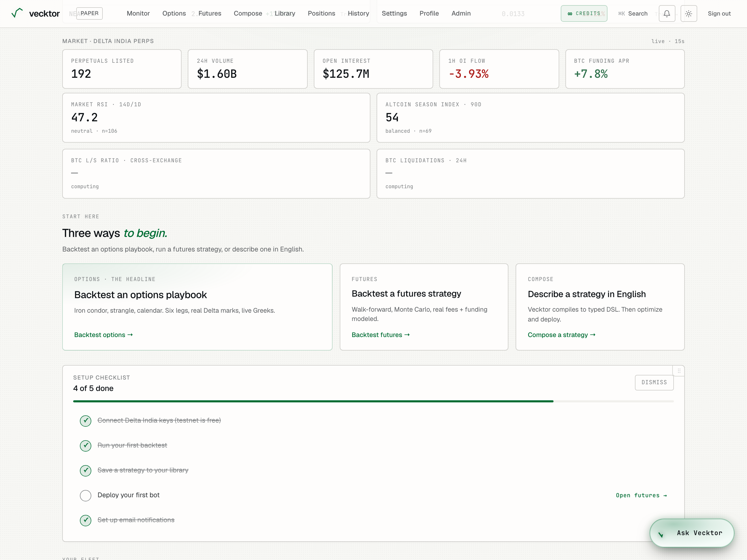
Task: Click the Market RSI card
Action: [x=216, y=118]
